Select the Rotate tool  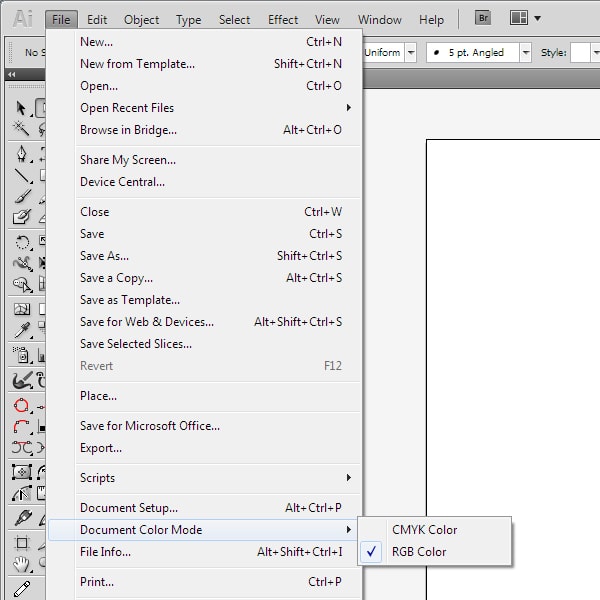[x=22, y=242]
